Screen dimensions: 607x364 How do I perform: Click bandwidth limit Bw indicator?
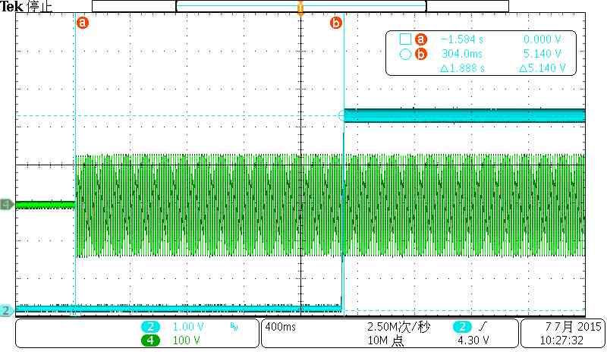(234, 328)
